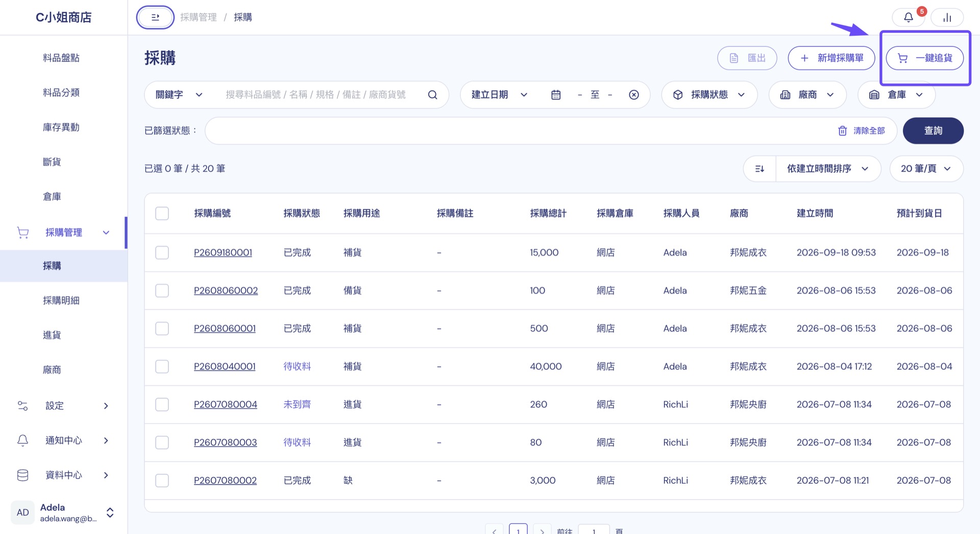Click the 查詢 search button
980x534 pixels.
pyautogui.click(x=933, y=131)
